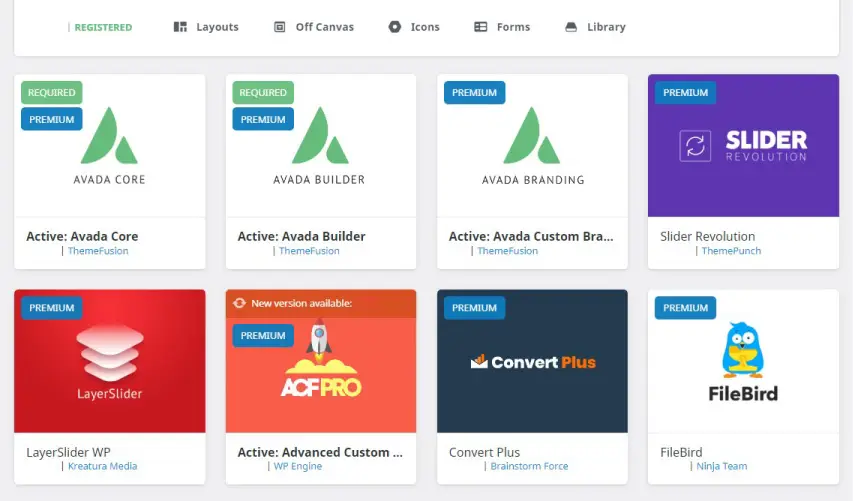Click the New version available update banner
Screen dimensions: 853x501
point(320,303)
